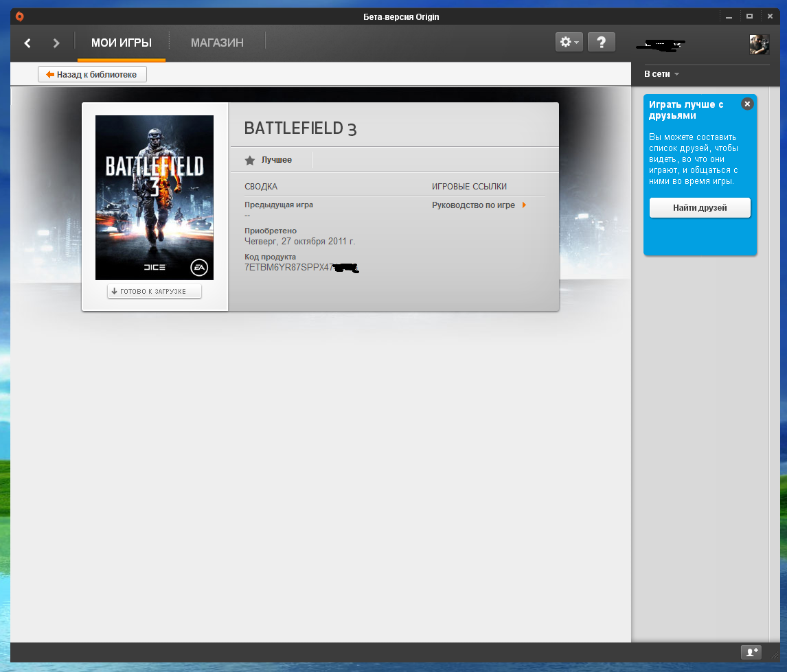Open help with the question mark button
This screenshot has height=672, width=787.
[602, 43]
